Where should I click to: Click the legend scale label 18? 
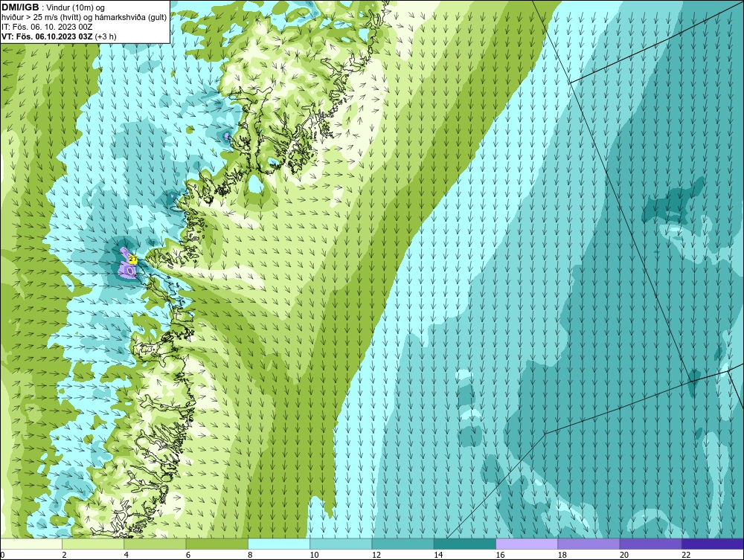tap(562, 555)
